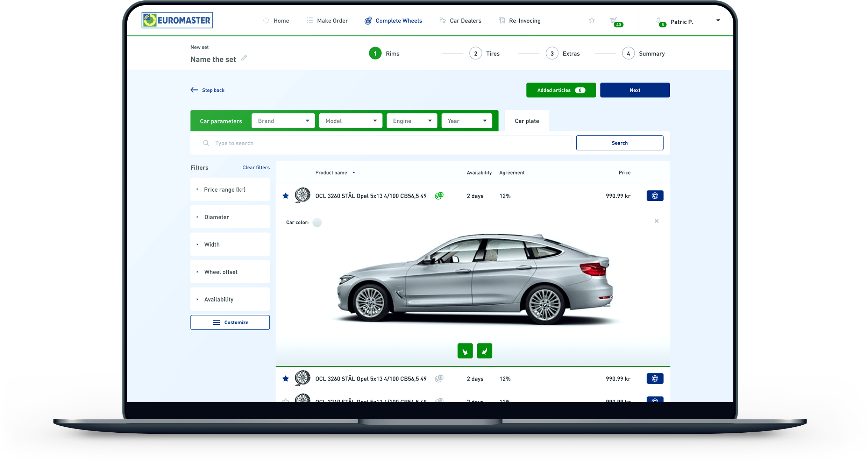Close the car preview panel

coord(656,221)
